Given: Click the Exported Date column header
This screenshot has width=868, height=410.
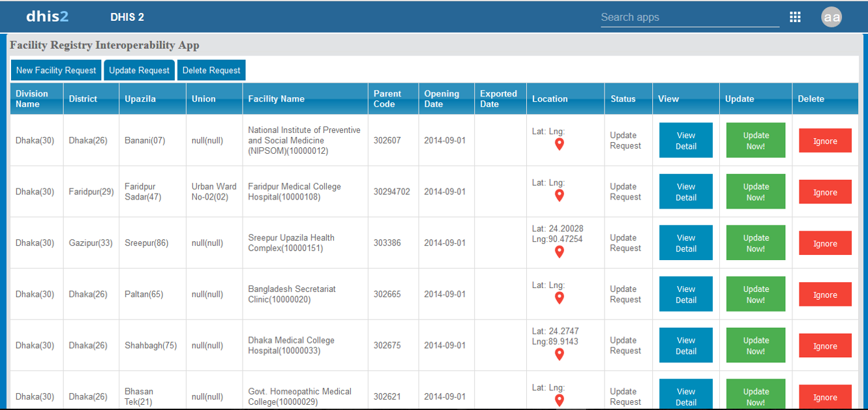Looking at the screenshot, I should click(500, 98).
